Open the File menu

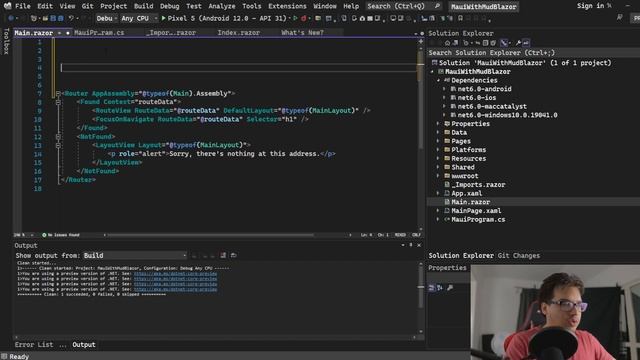pyautogui.click(x=22, y=6)
